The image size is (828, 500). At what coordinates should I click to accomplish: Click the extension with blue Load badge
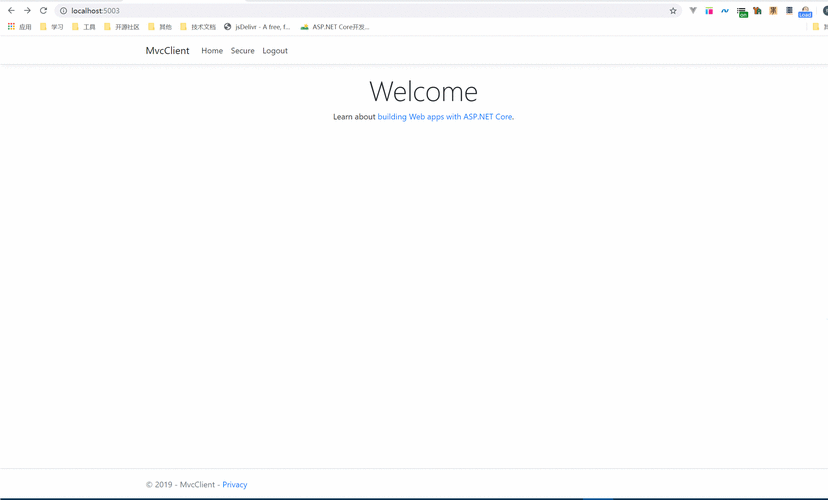pos(805,12)
